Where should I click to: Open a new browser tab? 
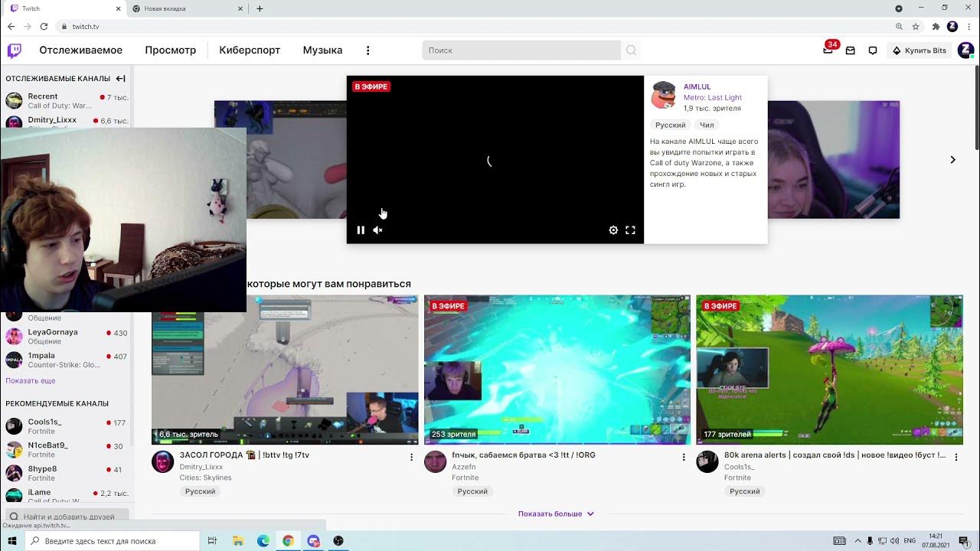point(260,8)
